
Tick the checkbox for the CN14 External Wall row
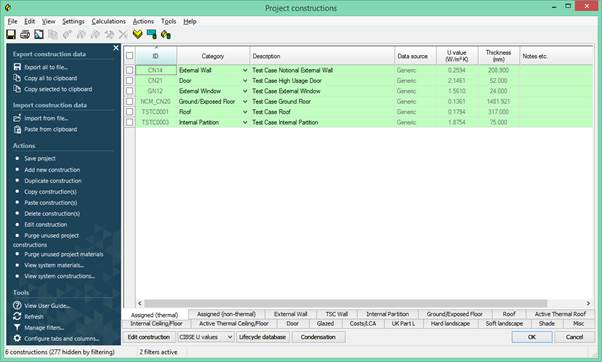click(x=129, y=70)
